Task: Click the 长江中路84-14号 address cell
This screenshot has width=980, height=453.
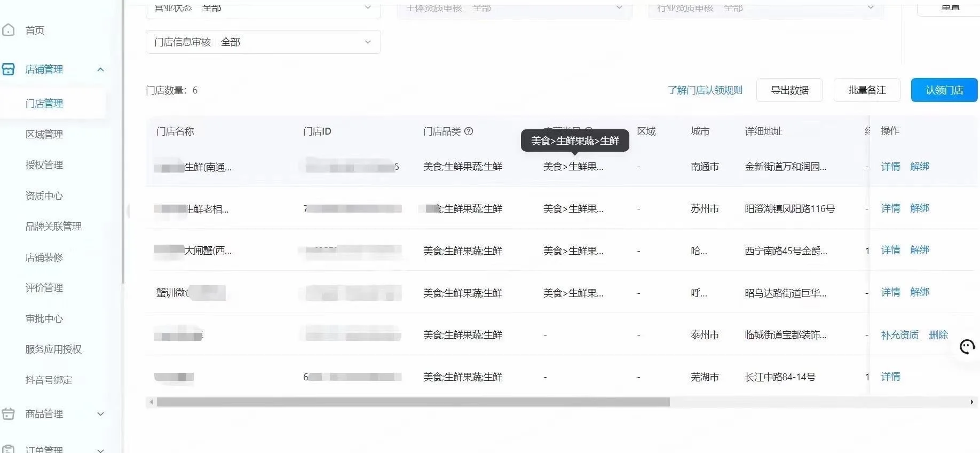Action: (x=780, y=377)
